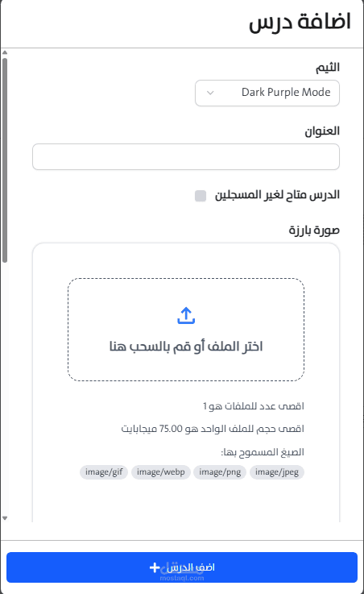Click the صورة بارزة section label
The height and width of the screenshot is (594, 364).
tap(314, 230)
